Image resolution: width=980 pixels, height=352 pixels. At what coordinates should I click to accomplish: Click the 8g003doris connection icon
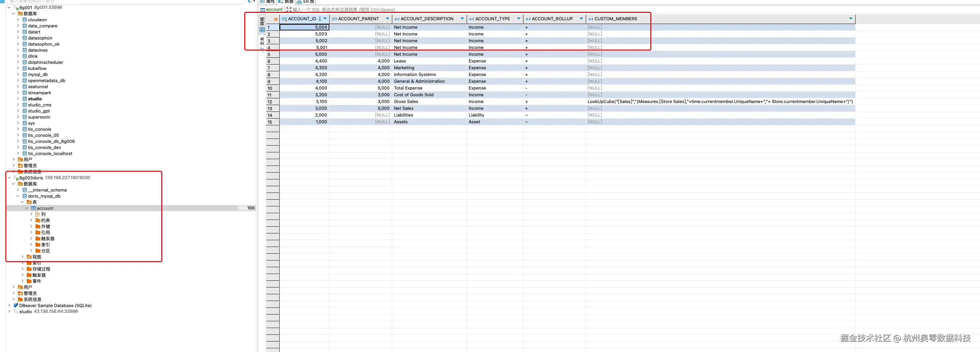tap(16, 178)
